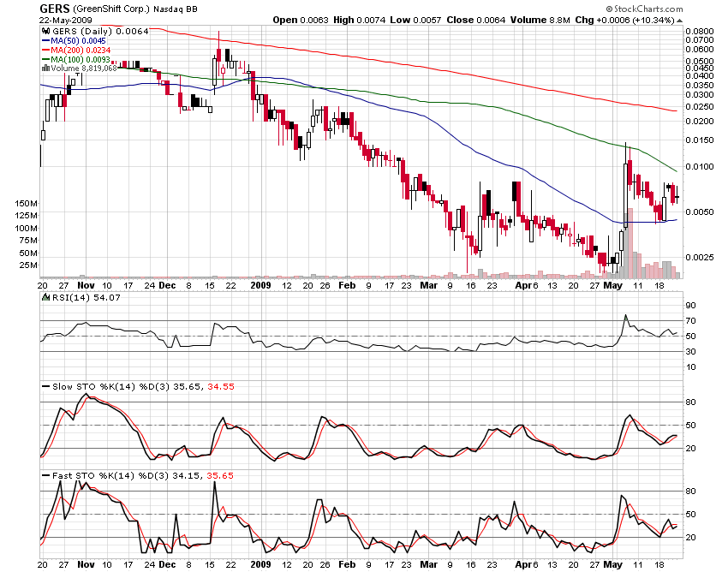Click the Low 0.0057 value

click(x=415, y=20)
